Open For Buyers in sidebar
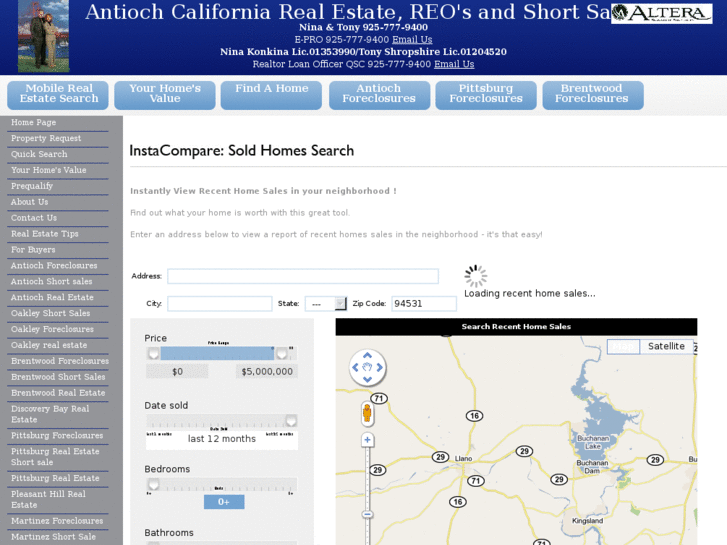Viewport: 727px width, 545px height. coord(33,250)
